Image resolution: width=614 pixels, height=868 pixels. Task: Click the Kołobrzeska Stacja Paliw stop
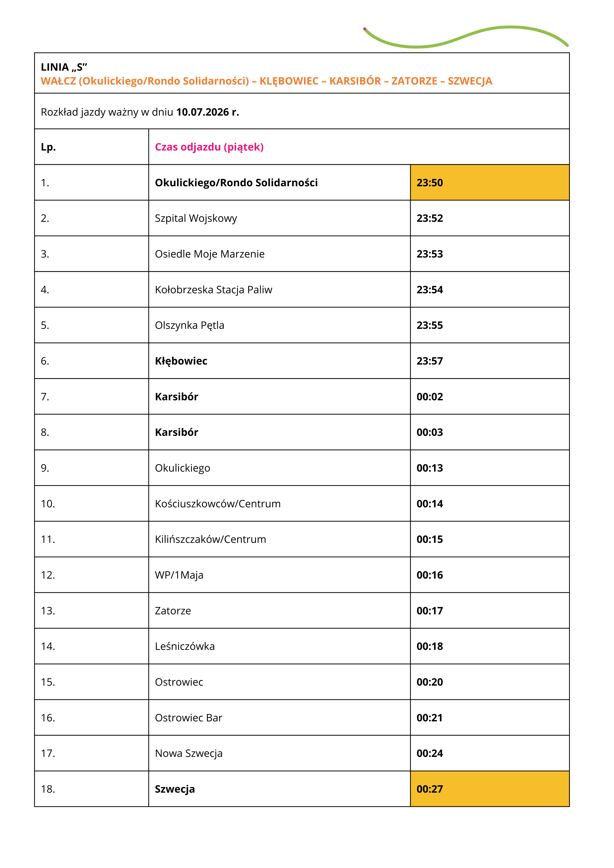click(x=213, y=290)
